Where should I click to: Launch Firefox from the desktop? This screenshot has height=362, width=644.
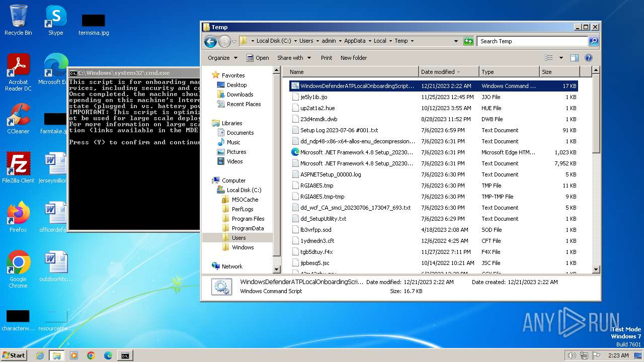click(x=18, y=217)
